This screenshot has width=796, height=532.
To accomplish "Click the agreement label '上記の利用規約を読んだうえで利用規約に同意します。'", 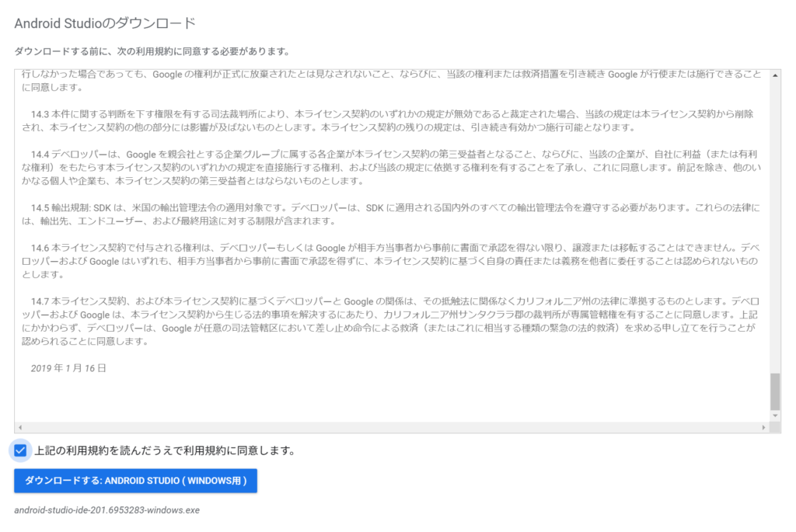I will 165,450.
